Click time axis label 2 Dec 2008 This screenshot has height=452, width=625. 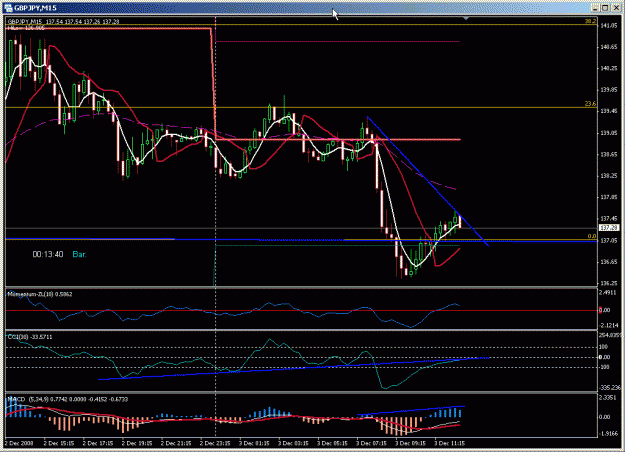tap(19, 443)
